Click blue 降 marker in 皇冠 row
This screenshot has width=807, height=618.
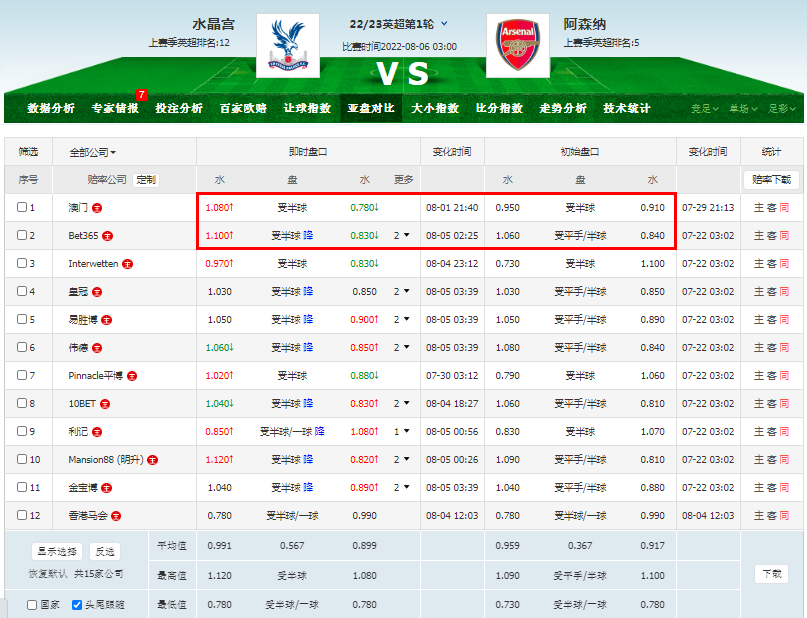308,291
